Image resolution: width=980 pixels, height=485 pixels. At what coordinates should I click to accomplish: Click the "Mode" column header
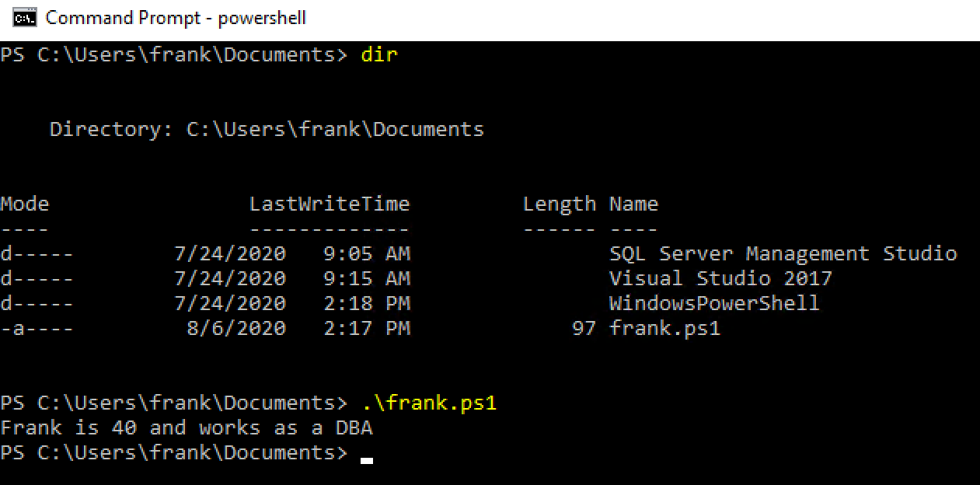[x=25, y=204]
